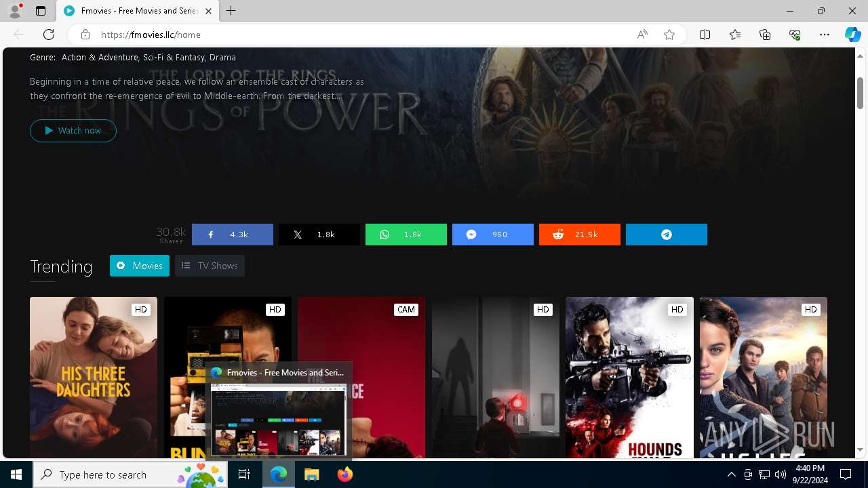Show hidden tray icons chevron
Screen dimensions: 868x488
point(731,474)
